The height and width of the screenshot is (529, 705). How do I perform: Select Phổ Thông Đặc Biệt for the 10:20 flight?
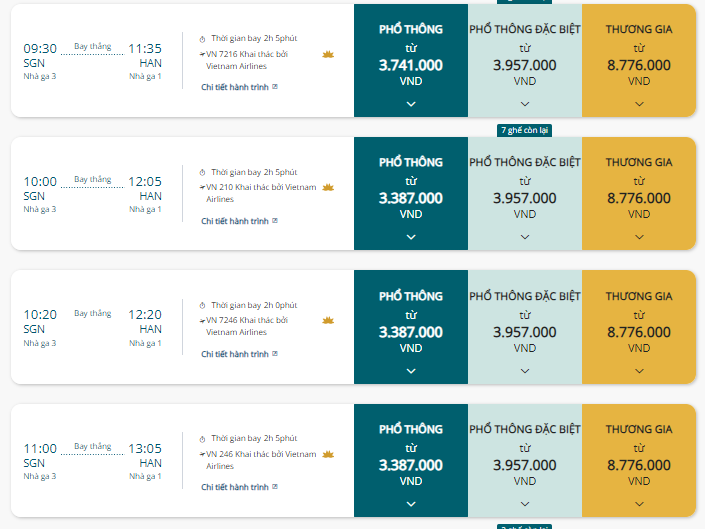click(x=525, y=327)
